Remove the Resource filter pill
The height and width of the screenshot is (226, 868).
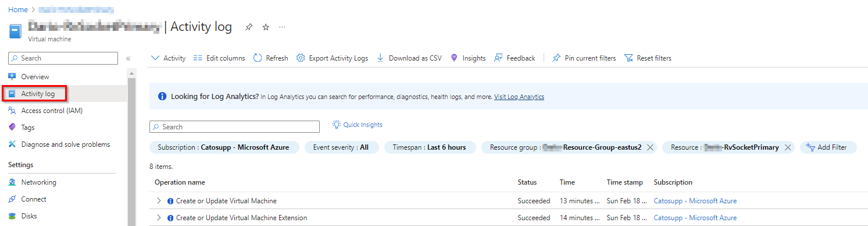[x=788, y=147]
